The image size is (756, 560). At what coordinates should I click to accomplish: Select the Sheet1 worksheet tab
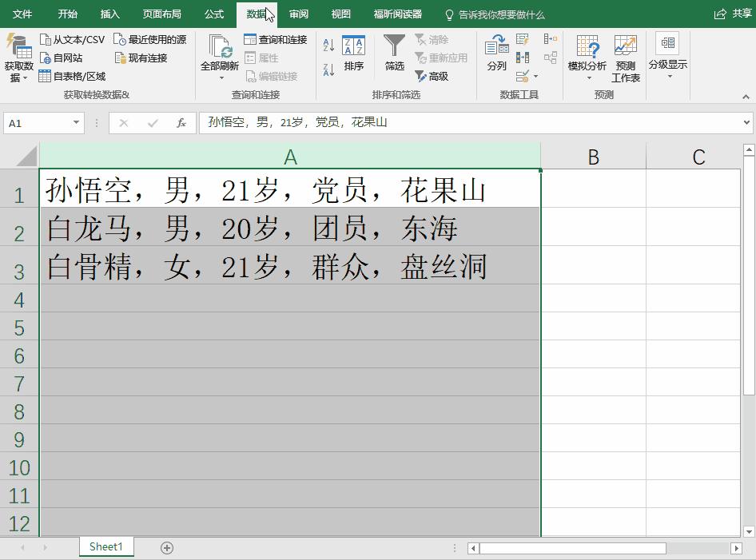click(106, 546)
